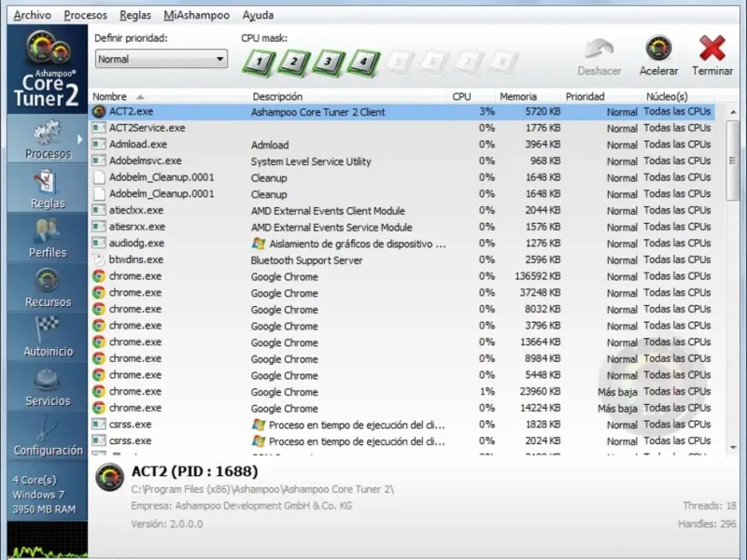Click 3950 MB RAM system info
The image size is (747, 560).
(44, 510)
